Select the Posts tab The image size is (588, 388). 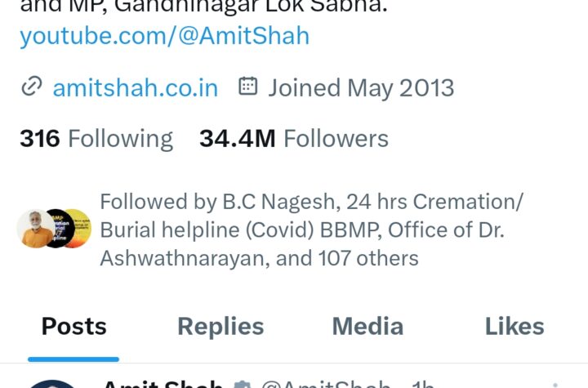click(x=73, y=326)
